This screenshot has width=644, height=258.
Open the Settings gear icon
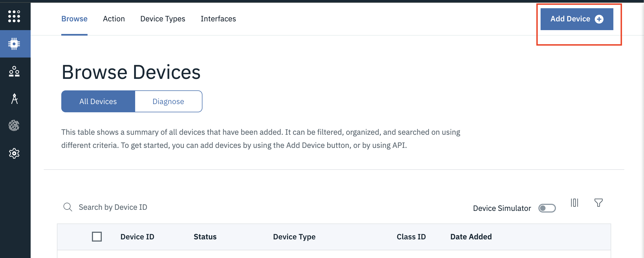coord(14,153)
